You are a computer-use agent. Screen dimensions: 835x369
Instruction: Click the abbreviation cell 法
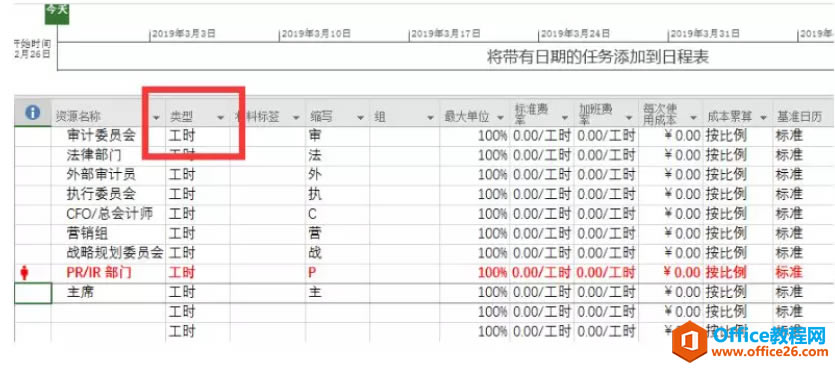337,155
